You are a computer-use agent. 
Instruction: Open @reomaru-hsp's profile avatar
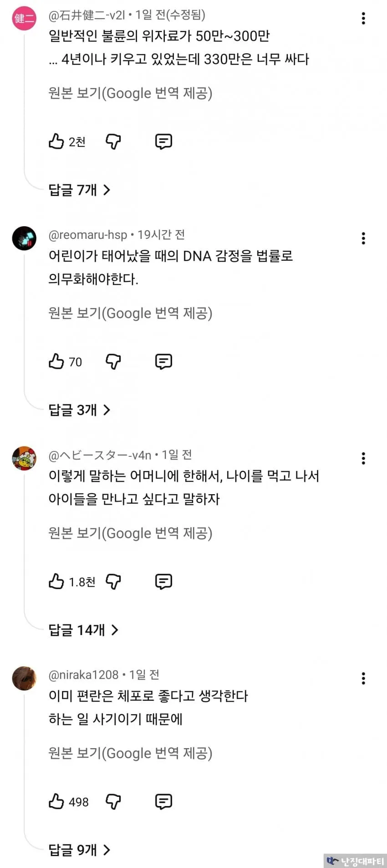coord(24,238)
